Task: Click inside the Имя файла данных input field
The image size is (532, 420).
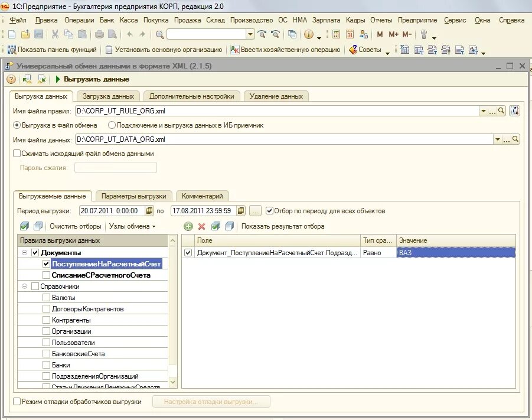Action: tap(284, 139)
